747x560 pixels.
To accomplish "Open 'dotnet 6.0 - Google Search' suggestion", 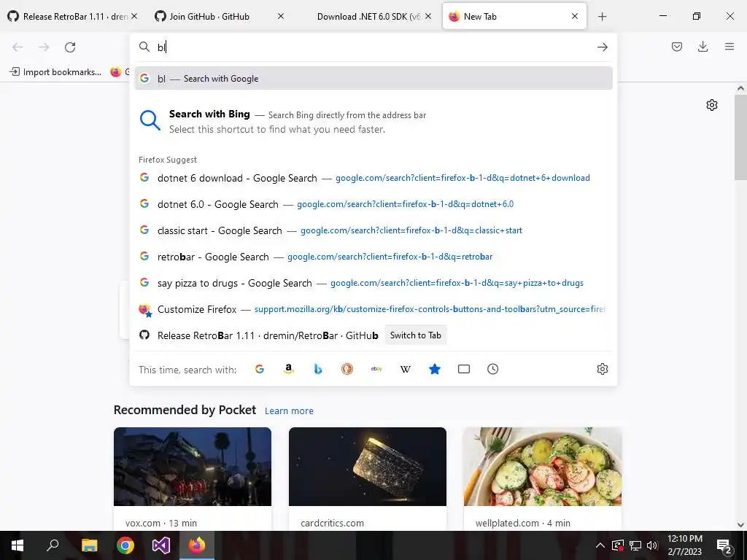I will 373,204.
